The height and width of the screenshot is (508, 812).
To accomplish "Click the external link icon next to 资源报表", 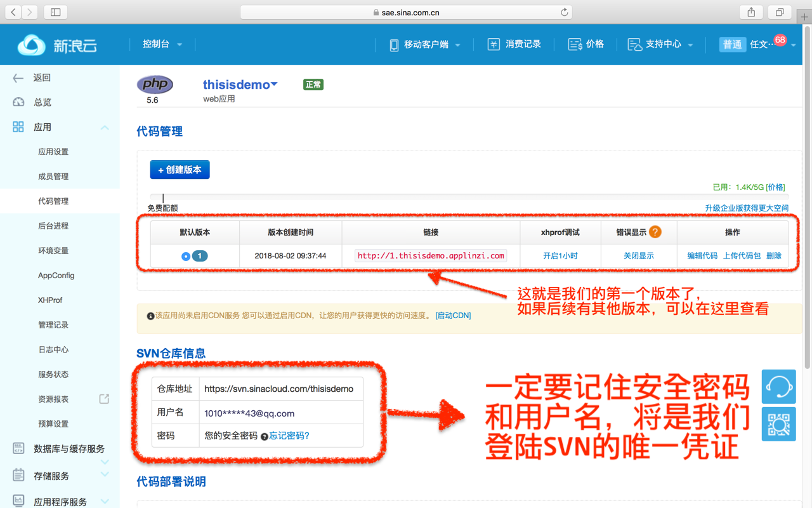I will [x=104, y=399].
